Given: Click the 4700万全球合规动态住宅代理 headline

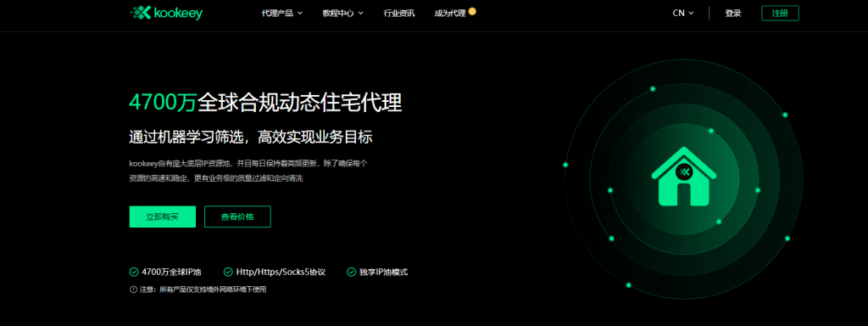Looking at the screenshot, I should 265,103.
